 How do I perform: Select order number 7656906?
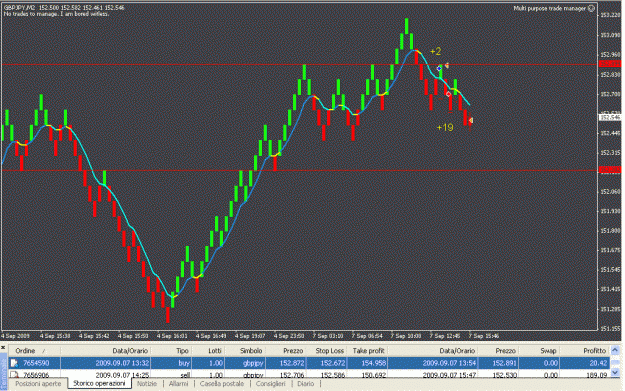point(36,375)
